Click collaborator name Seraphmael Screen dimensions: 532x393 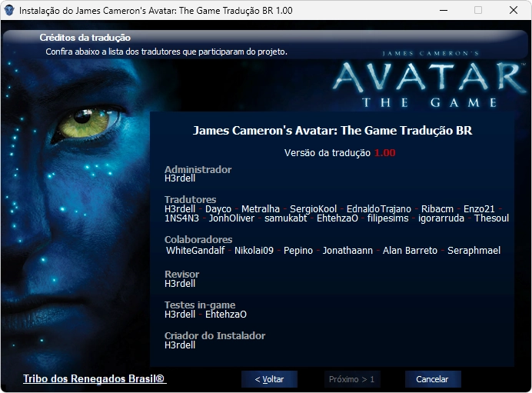(474, 251)
